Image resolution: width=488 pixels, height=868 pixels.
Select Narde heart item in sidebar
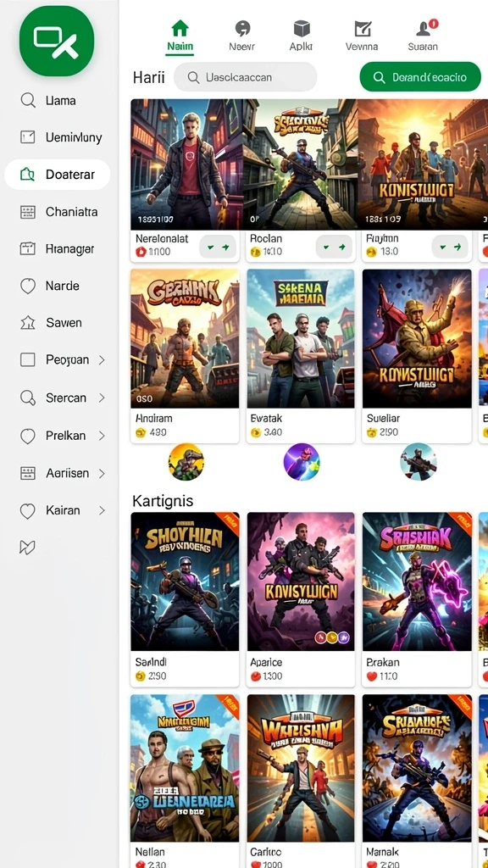pyautogui.click(x=58, y=286)
